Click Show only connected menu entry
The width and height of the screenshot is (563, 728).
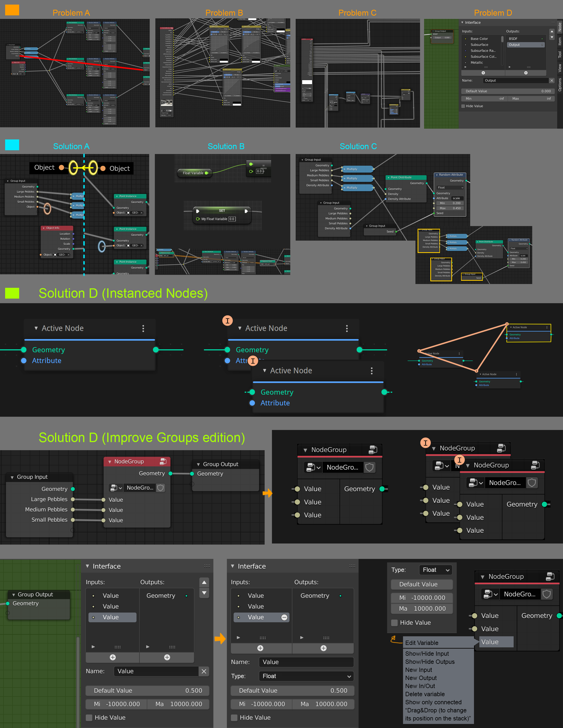tap(433, 702)
